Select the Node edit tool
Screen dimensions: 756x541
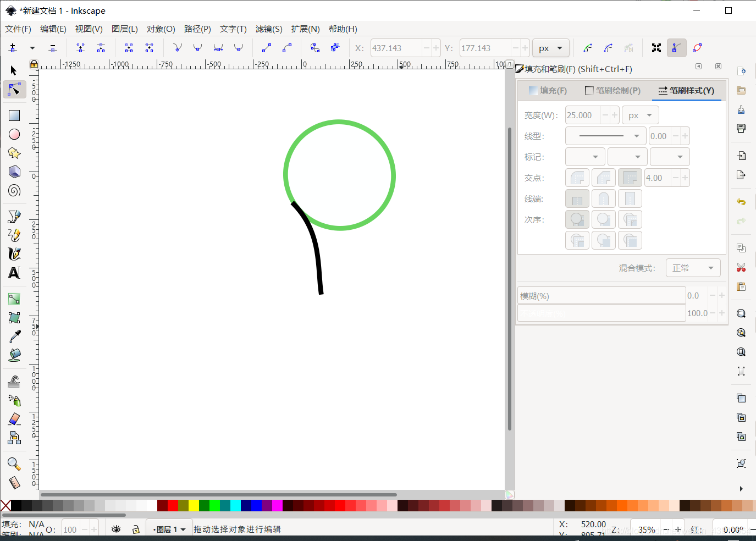point(14,89)
